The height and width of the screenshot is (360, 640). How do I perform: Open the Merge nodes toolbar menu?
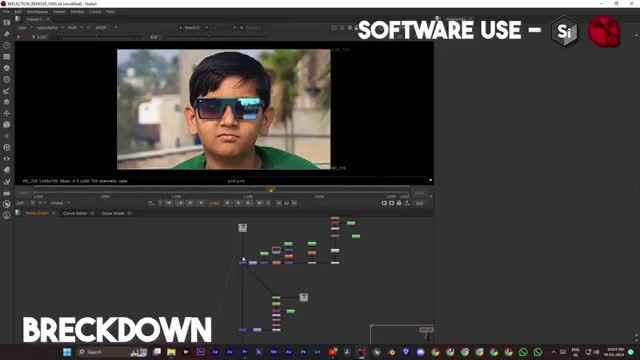click(x=7, y=102)
